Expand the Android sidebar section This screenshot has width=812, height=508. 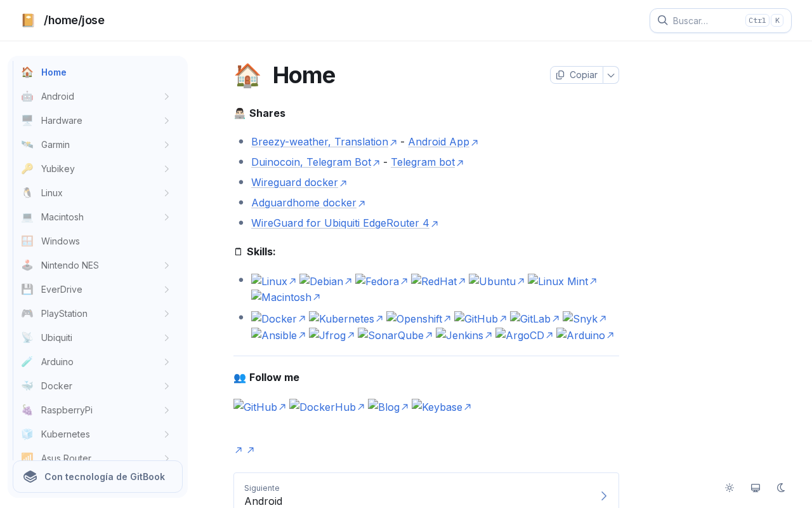click(x=166, y=97)
